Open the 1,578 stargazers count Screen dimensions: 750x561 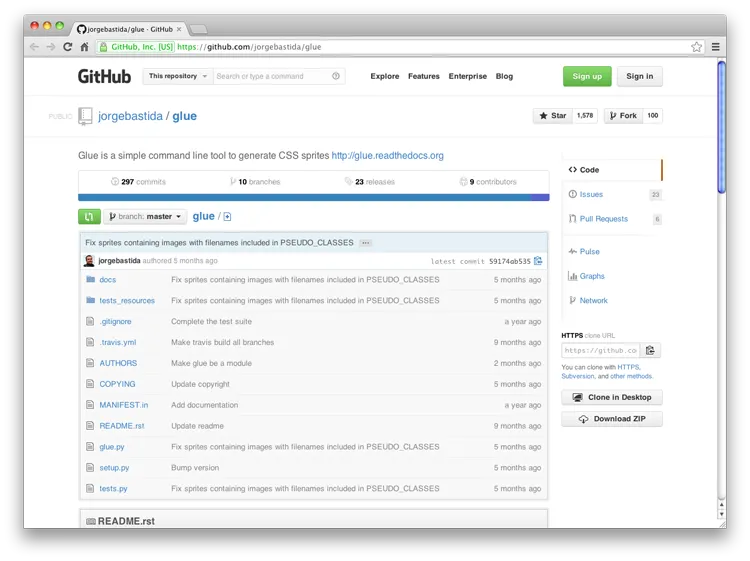click(x=585, y=116)
